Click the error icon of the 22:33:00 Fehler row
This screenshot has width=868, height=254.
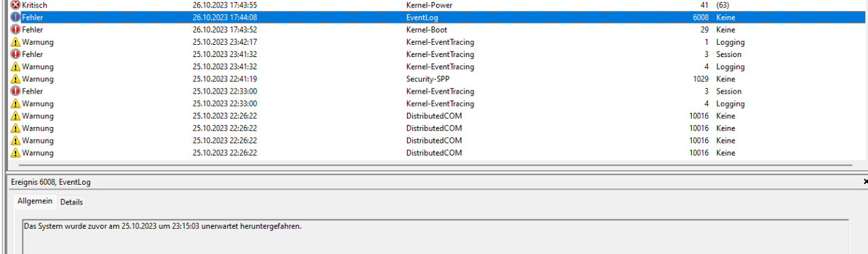pos(16,91)
